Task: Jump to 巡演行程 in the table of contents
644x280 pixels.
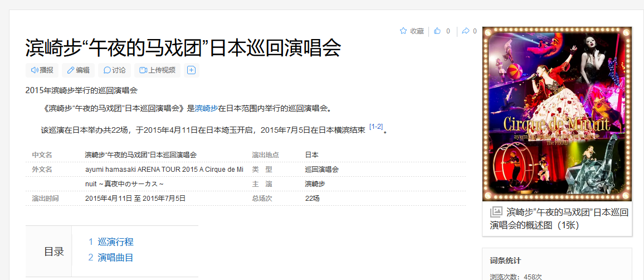Action: (x=115, y=242)
